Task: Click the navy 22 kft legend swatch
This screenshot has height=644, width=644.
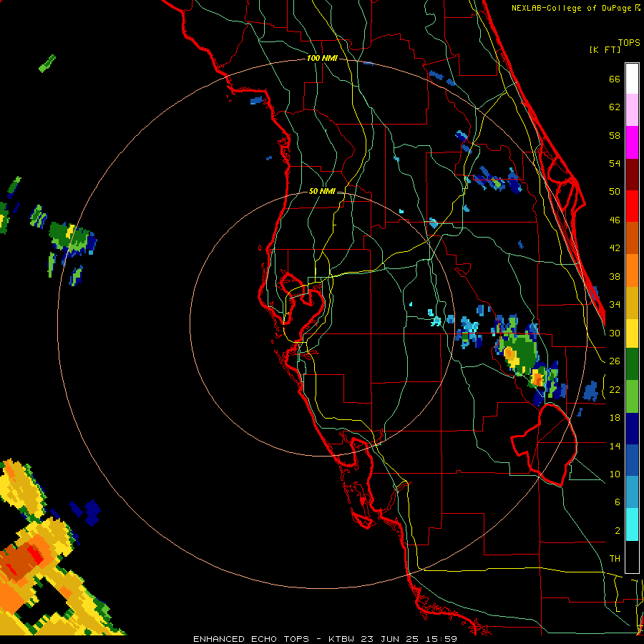Action: click(632, 429)
